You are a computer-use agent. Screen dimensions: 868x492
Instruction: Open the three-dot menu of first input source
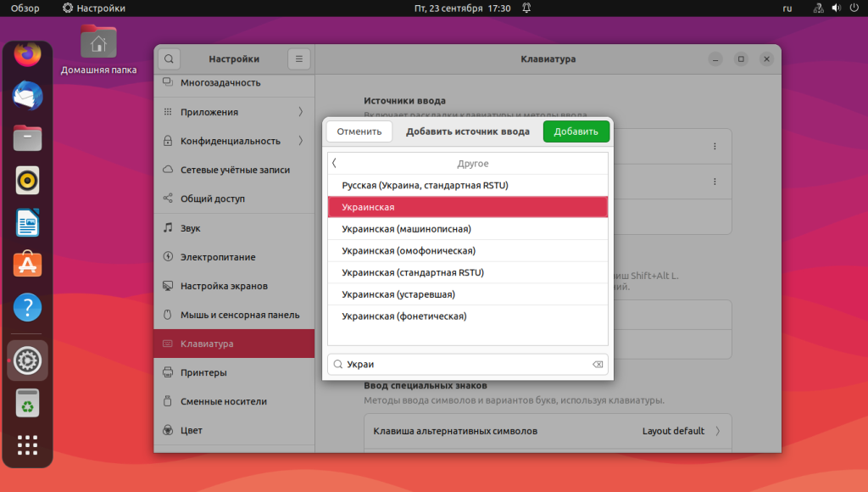pyautogui.click(x=715, y=146)
